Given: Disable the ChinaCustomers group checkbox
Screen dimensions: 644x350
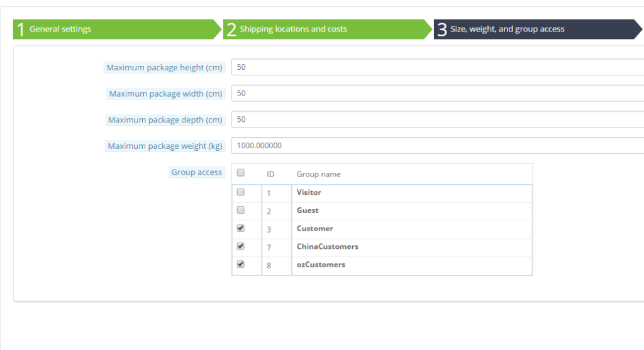Looking at the screenshot, I should [x=240, y=246].
